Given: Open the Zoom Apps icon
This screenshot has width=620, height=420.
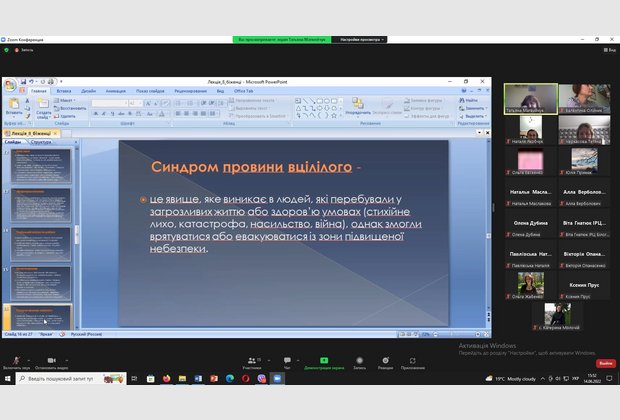Looking at the screenshot, I should (x=413, y=361).
